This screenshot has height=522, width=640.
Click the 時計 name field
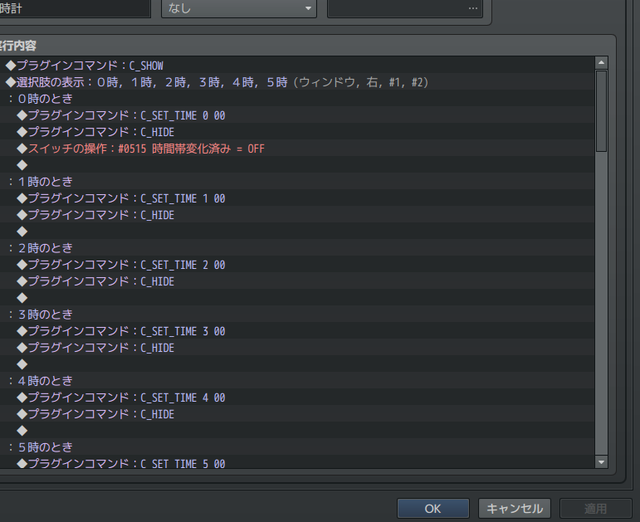click(x=75, y=8)
